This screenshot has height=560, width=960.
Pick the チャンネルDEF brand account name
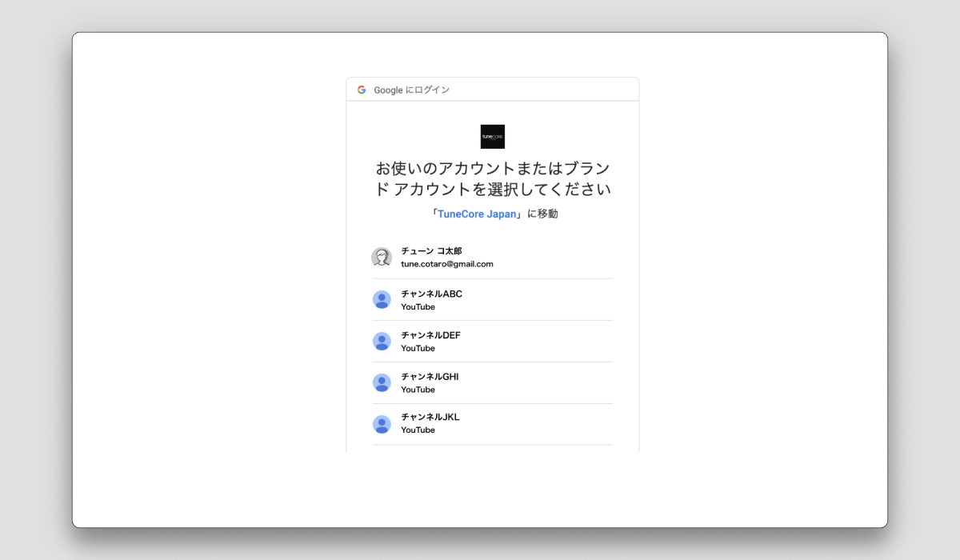(x=430, y=335)
